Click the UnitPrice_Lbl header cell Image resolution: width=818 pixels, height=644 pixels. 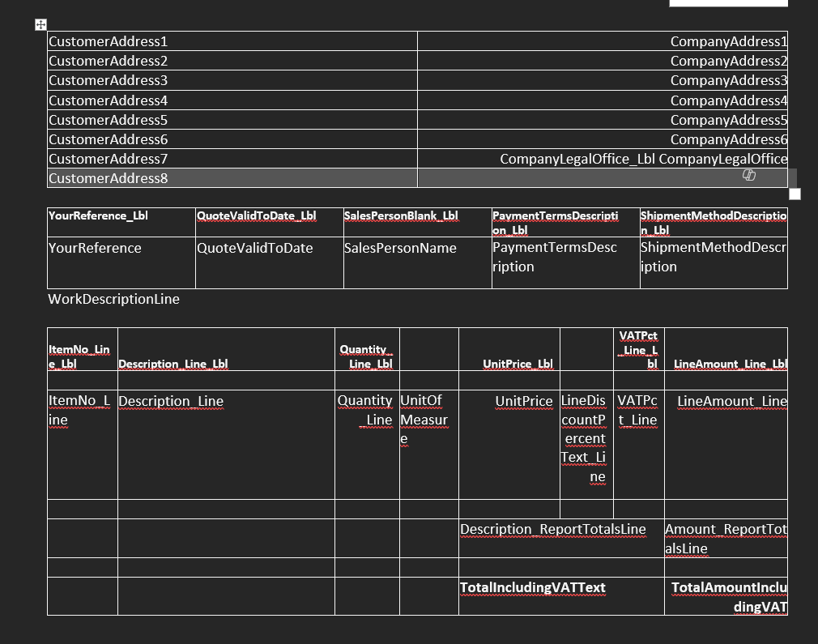518,364
